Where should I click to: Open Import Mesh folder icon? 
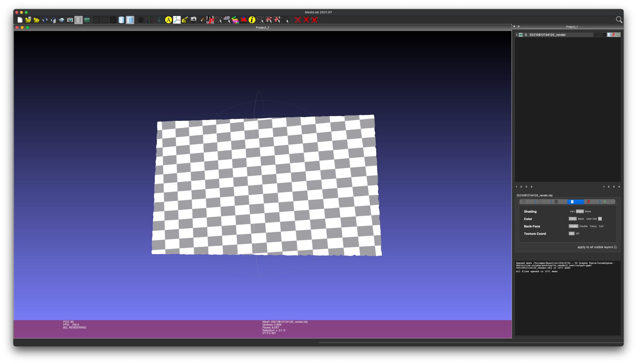36,20
